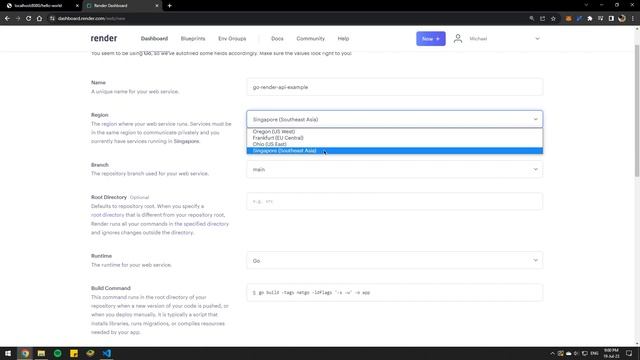This screenshot has height=360, width=640.
Task: Click the Root Directory input field
Action: [x=395, y=201]
